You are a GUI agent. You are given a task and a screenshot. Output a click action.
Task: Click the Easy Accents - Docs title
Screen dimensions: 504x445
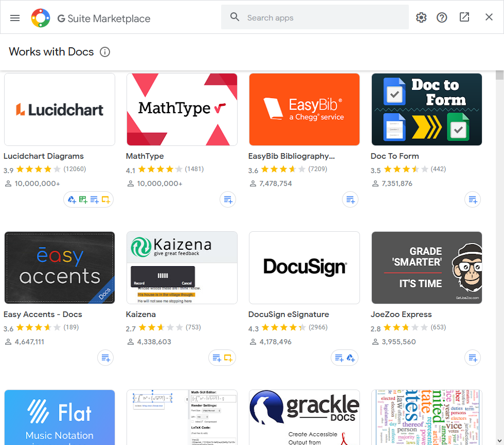[43, 314]
